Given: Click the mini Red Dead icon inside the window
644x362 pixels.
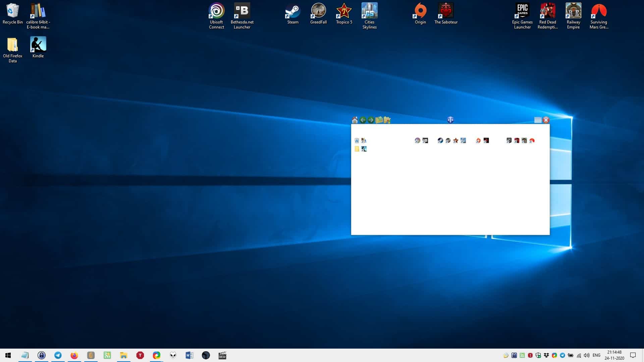Looking at the screenshot, I should [517, 141].
